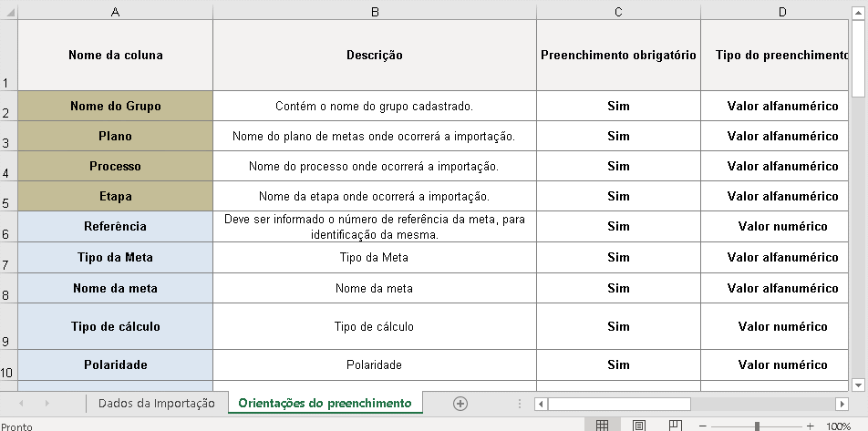This screenshot has height=431, width=868.
Task: Select 'Valor numérico' in the Referência row
Action: (x=774, y=226)
